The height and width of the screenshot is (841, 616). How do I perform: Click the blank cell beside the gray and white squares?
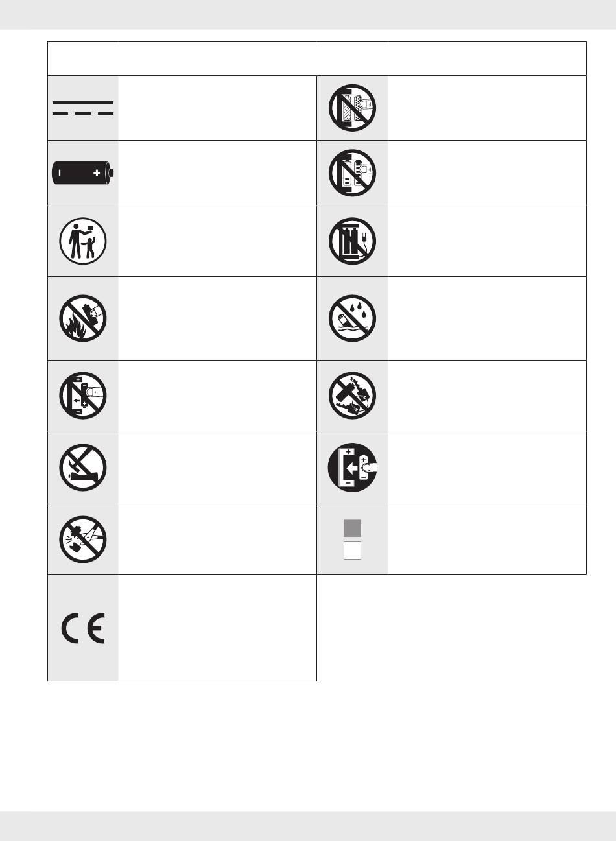tap(486, 539)
